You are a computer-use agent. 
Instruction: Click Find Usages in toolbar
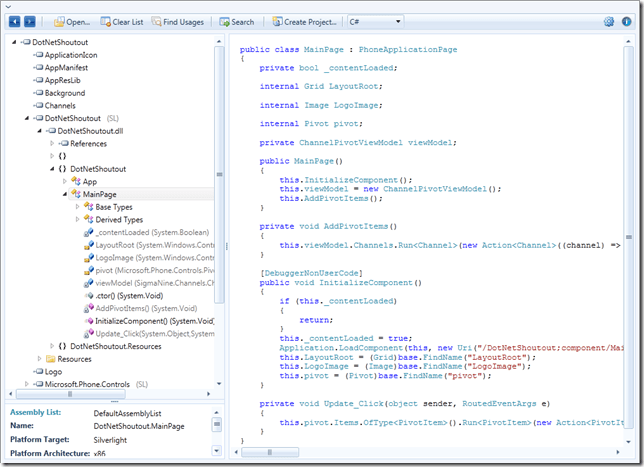point(177,22)
